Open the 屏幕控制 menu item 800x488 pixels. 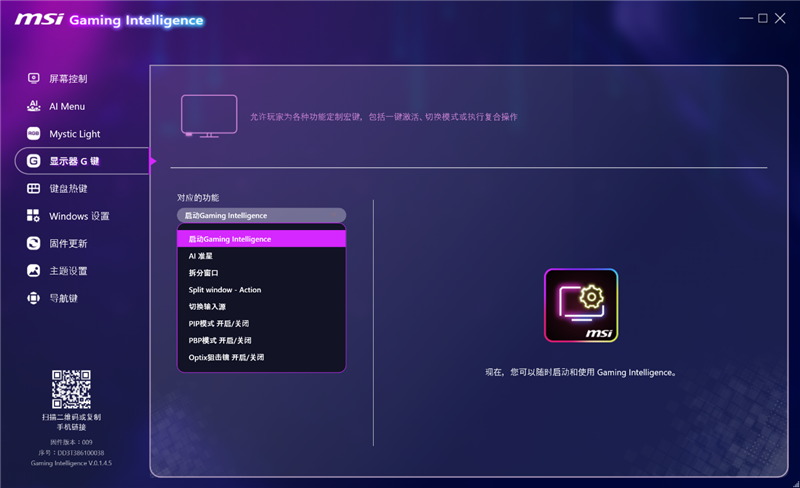pyautogui.click(x=68, y=79)
